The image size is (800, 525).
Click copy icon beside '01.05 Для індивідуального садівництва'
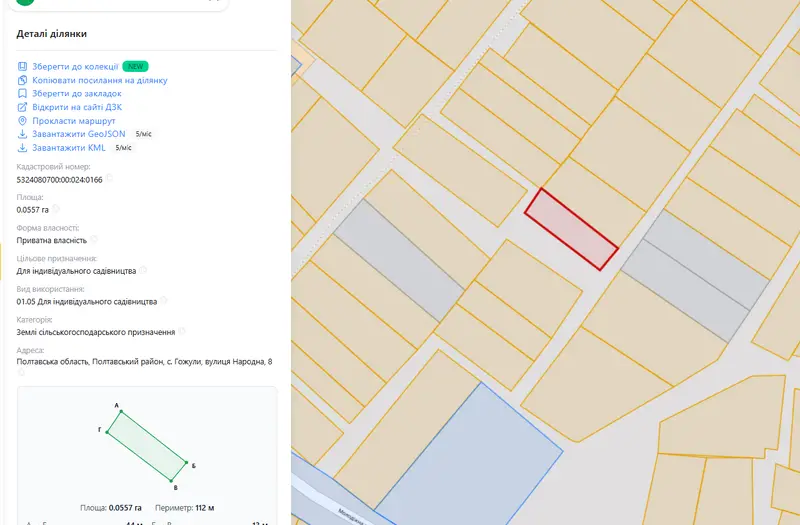164,301
